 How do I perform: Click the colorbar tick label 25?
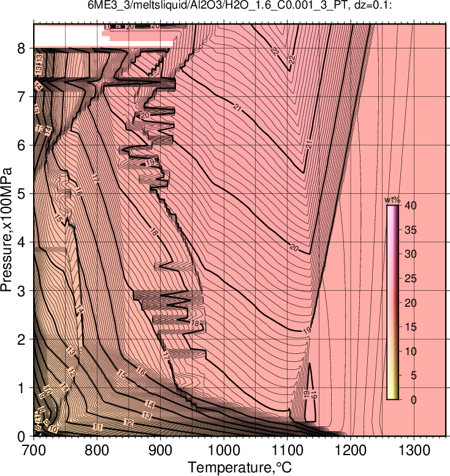click(410, 278)
